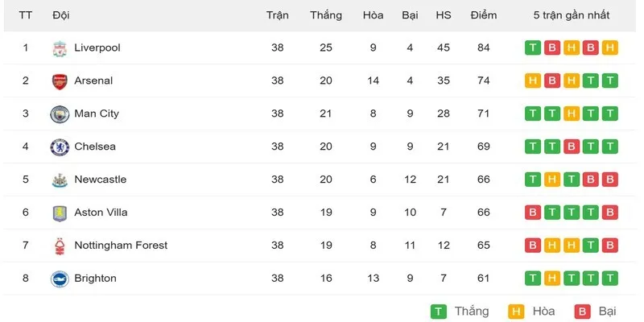Click the red B legend swatch for Bại
644x322 pixels.
(x=583, y=312)
